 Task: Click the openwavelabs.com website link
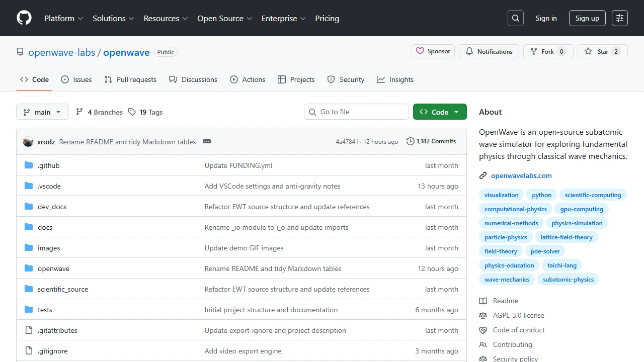pyautogui.click(x=521, y=175)
